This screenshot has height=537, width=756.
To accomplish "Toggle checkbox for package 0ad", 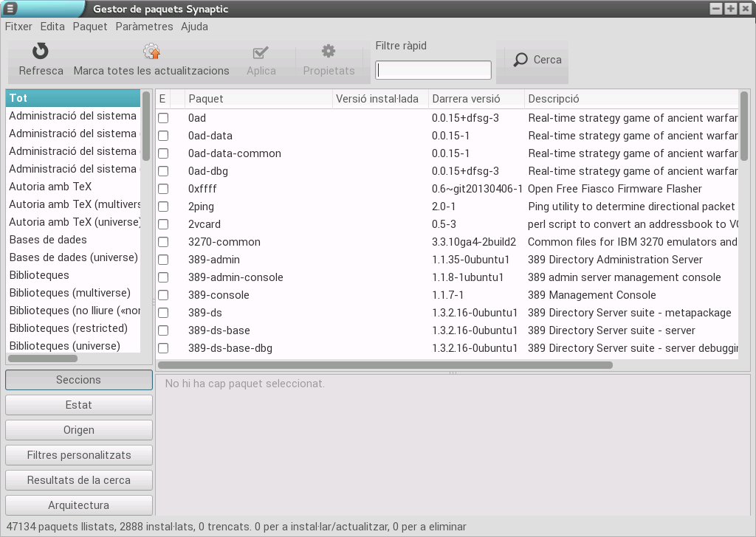I will (163, 118).
